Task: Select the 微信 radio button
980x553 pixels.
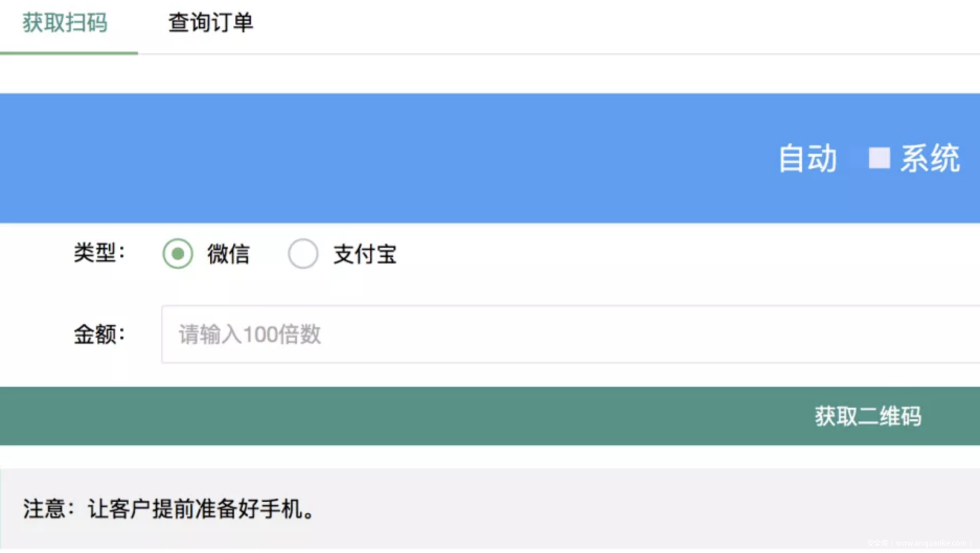Action: (x=178, y=254)
